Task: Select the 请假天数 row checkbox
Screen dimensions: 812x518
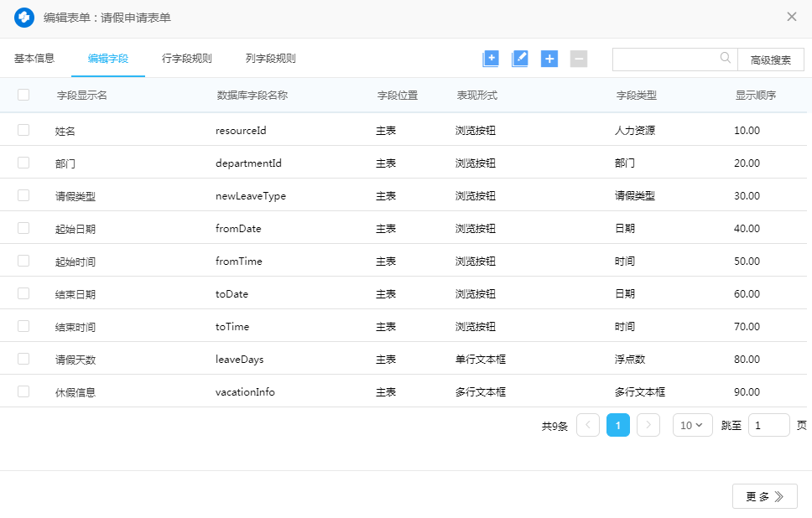Action: (23, 359)
